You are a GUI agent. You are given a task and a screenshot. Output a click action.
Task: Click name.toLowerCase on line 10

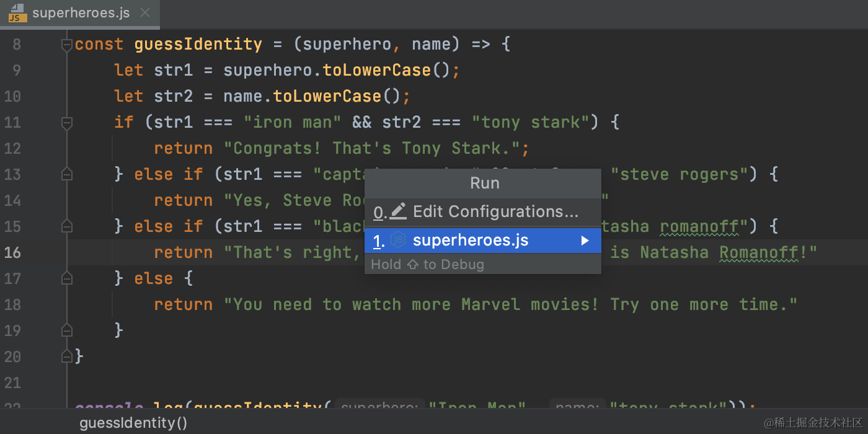[303, 96]
